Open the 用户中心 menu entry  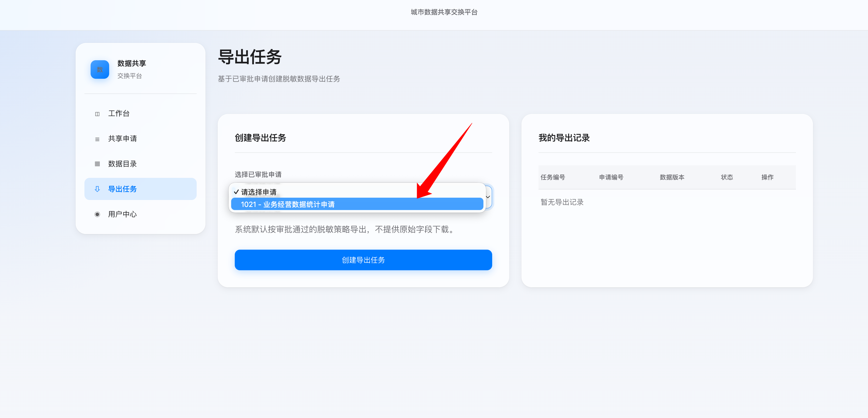click(141, 214)
